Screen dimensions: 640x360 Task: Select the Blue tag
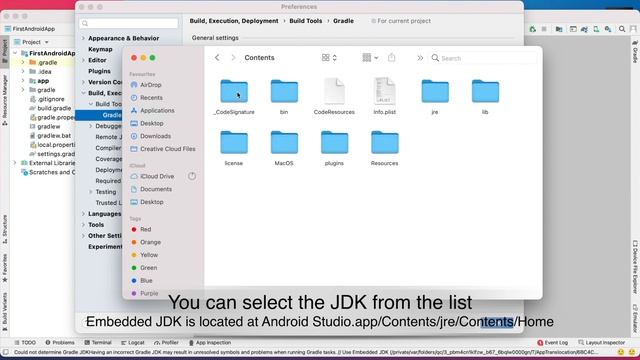(x=142, y=280)
